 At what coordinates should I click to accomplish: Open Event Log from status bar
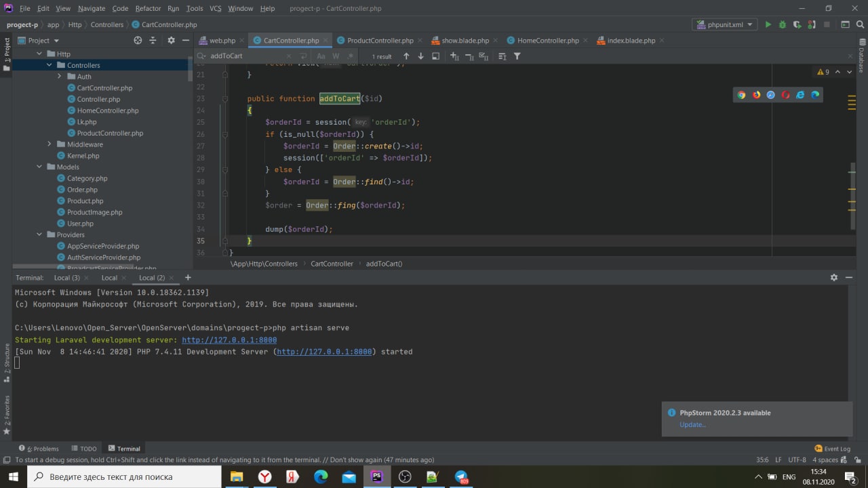coord(832,449)
